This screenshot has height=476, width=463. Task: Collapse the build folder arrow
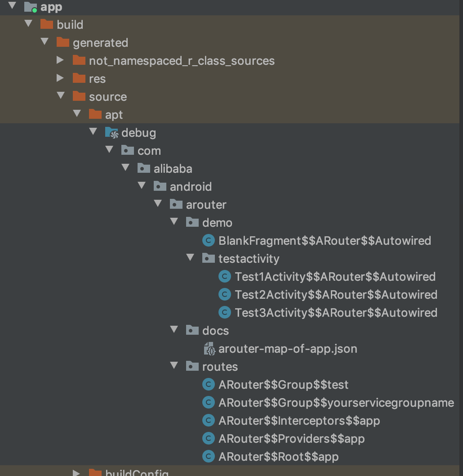pyautogui.click(x=28, y=23)
